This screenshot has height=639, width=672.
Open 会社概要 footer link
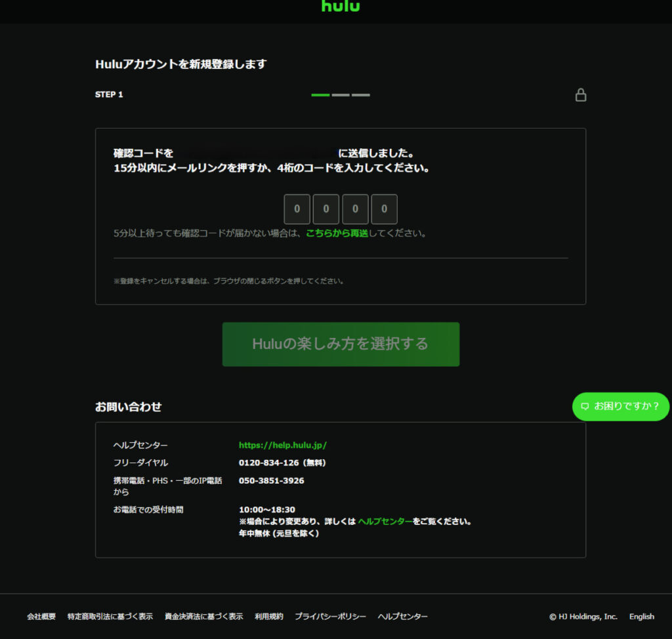[41, 616]
